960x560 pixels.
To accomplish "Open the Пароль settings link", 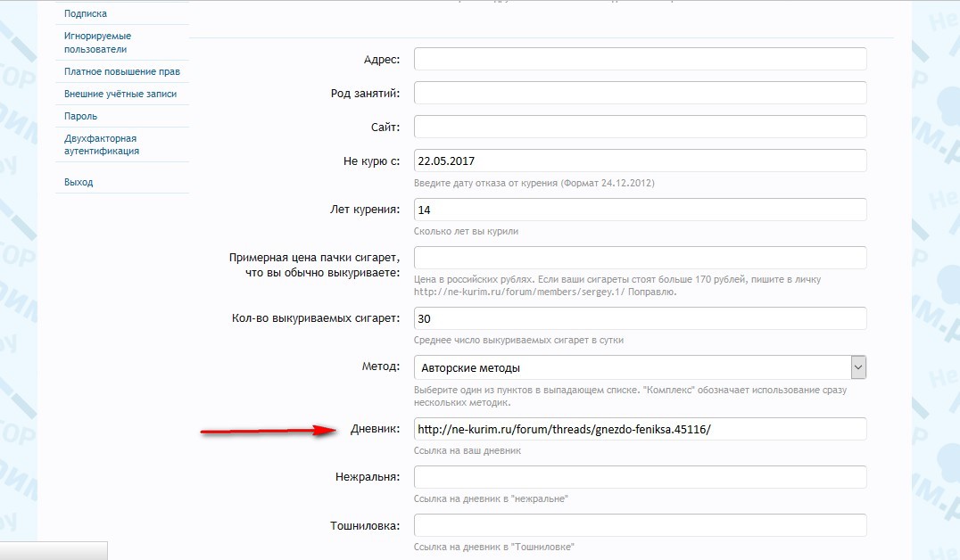I will click(80, 116).
